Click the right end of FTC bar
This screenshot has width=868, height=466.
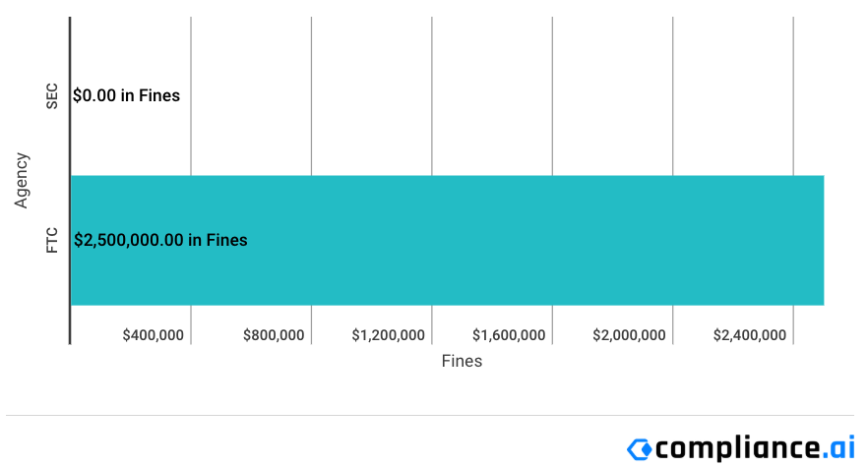[822, 240]
